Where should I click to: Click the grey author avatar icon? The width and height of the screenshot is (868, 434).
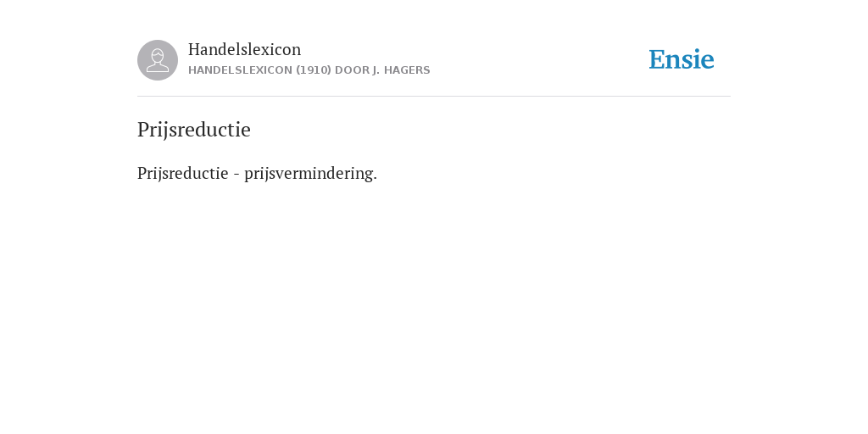click(x=158, y=60)
